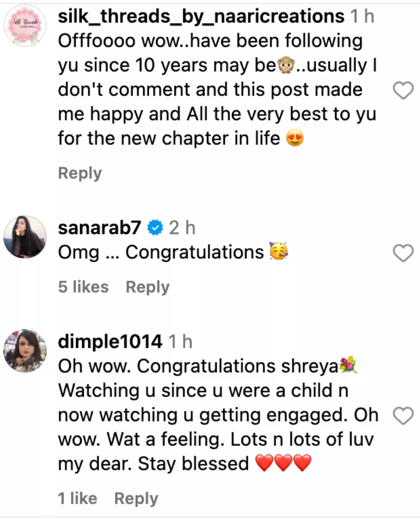Show who gave the 1 like on dimple1014's comment
420x519 pixels.
point(77,499)
